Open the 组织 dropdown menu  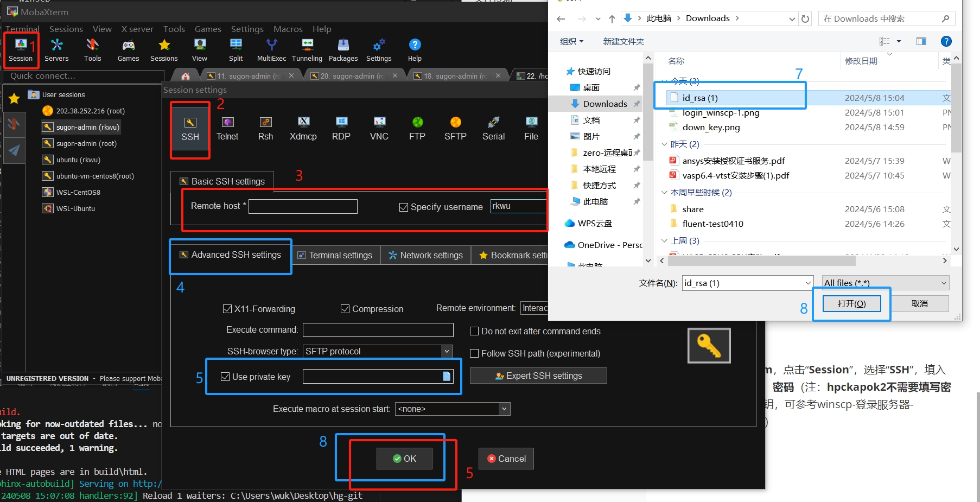[x=571, y=41]
